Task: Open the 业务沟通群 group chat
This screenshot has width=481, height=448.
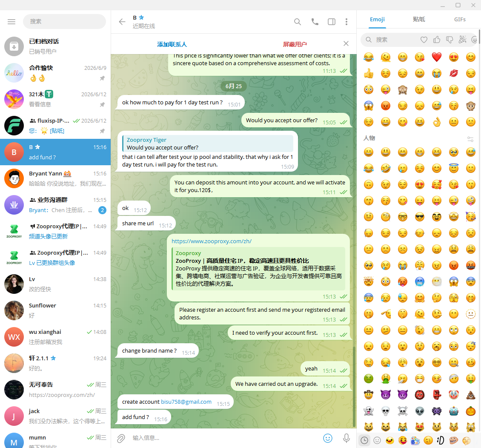Action: pyautogui.click(x=55, y=205)
